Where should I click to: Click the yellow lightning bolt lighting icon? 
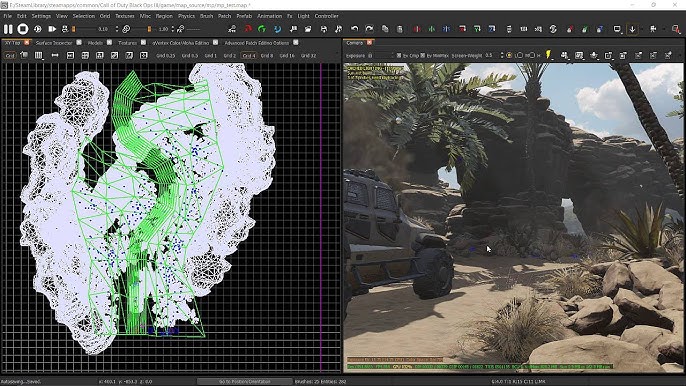[548, 55]
